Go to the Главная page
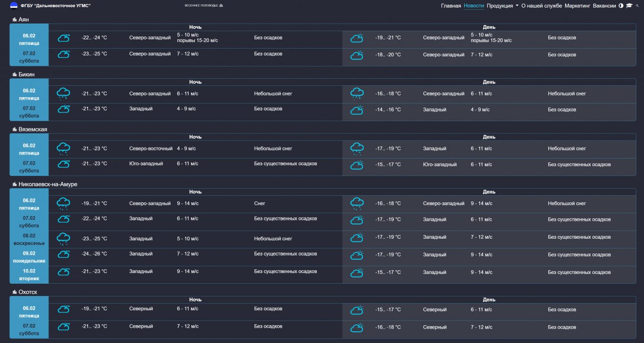Image resolution: width=644 pixels, height=343 pixels. [x=451, y=6]
